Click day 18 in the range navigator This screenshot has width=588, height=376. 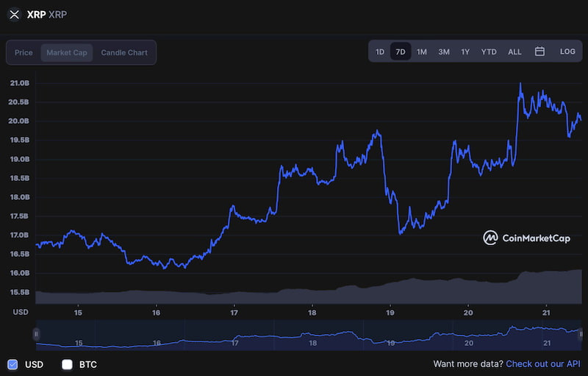pos(313,343)
